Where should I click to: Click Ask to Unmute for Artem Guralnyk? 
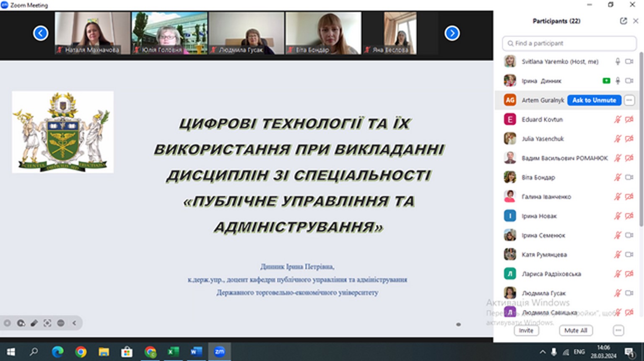click(x=594, y=100)
